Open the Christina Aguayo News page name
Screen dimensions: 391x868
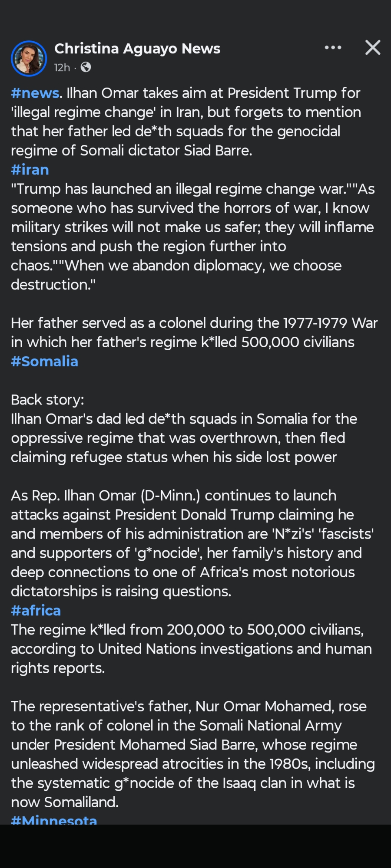[137, 49]
